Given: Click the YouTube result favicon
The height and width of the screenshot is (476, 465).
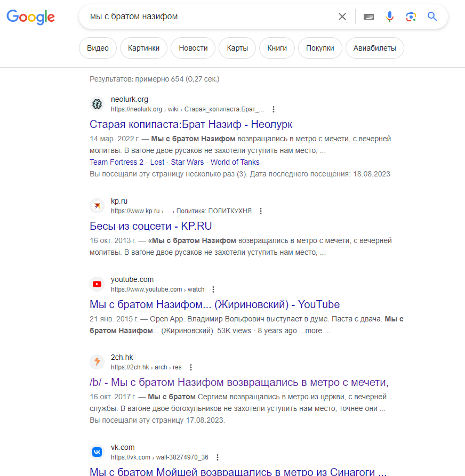Looking at the screenshot, I should (x=97, y=284).
